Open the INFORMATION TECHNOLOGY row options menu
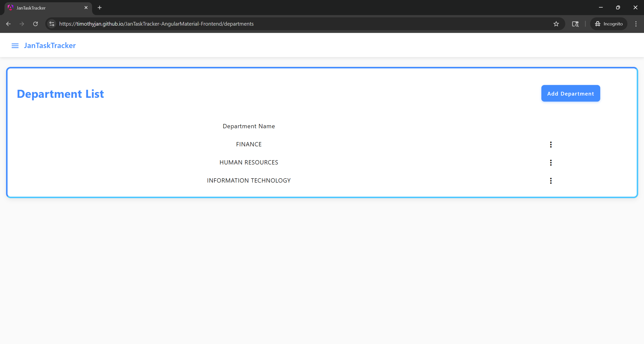The height and width of the screenshot is (344, 644). pos(551,181)
